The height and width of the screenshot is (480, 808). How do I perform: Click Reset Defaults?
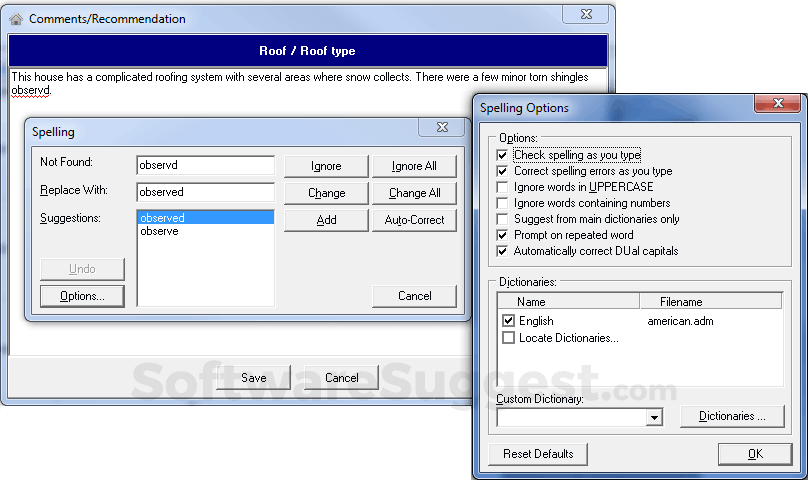(x=538, y=454)
